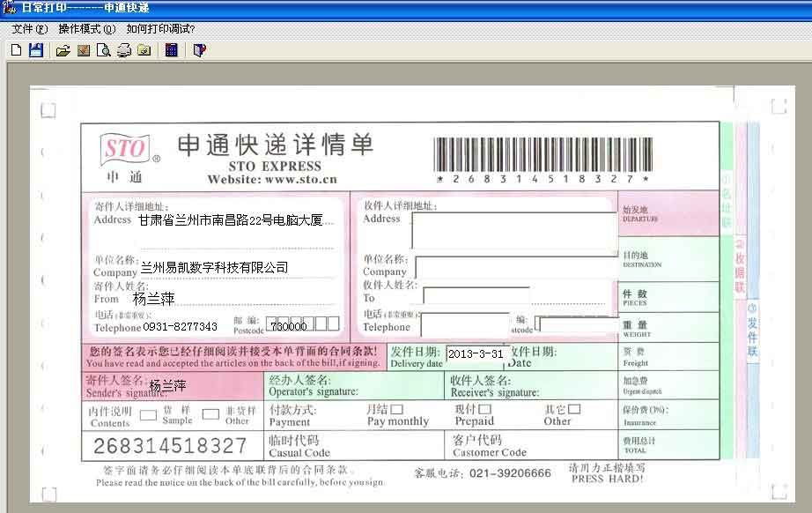Click the delivery date field showing 2013-3-31

click(474, 351)
